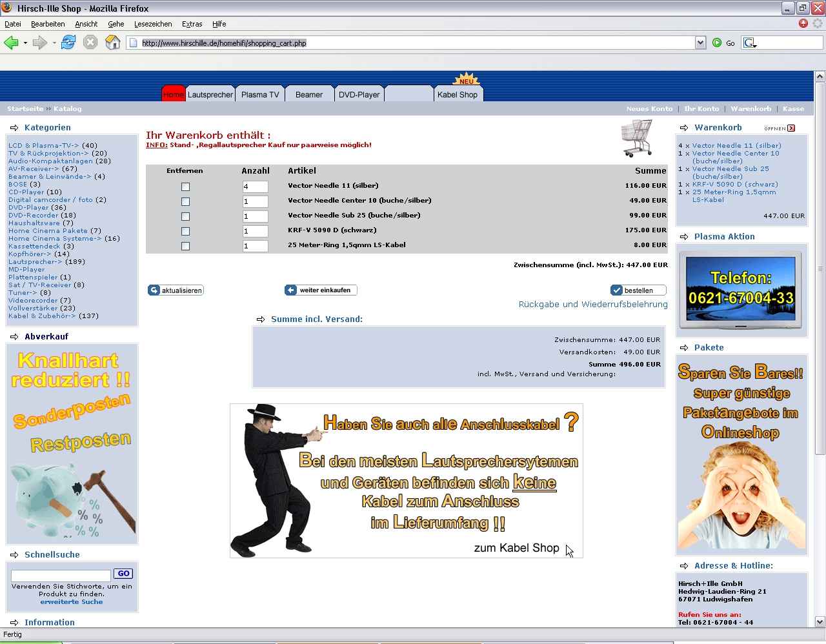Click the green Go icon

point(717,43)
